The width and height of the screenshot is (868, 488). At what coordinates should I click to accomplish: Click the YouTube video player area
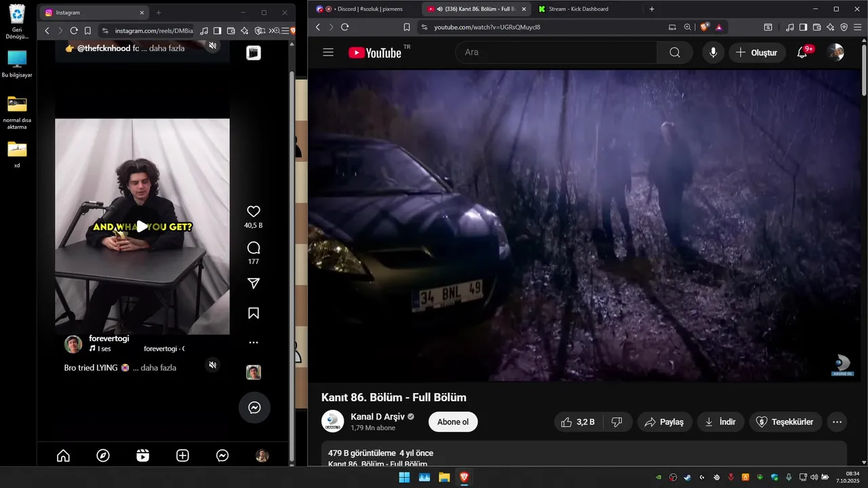point(584,225)
